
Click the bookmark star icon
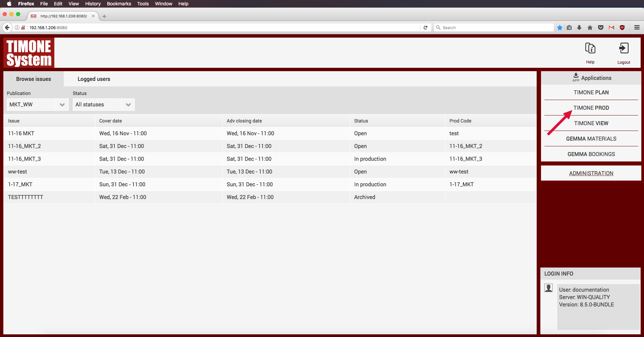[559, 28]
